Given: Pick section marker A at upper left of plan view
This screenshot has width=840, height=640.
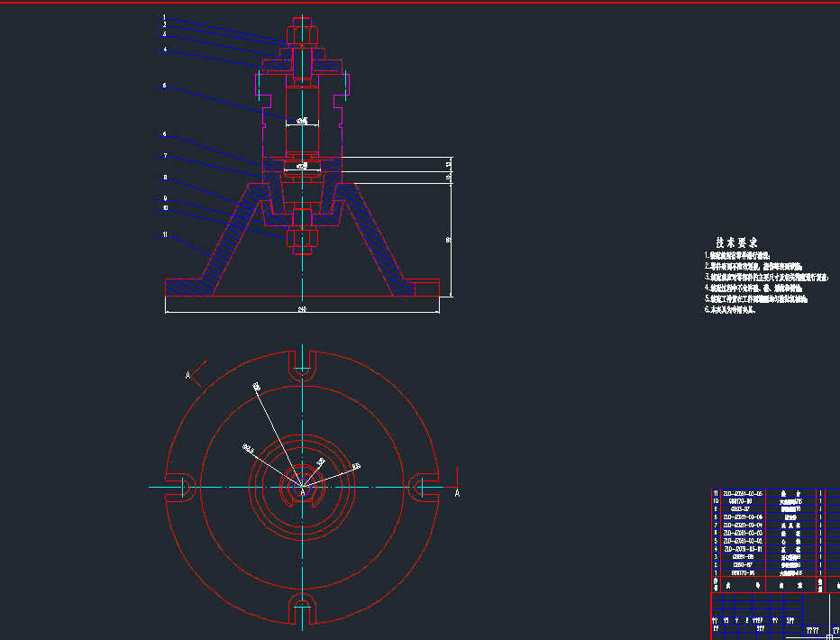Looking at the screenshot, I should click(x=188, y=375).
